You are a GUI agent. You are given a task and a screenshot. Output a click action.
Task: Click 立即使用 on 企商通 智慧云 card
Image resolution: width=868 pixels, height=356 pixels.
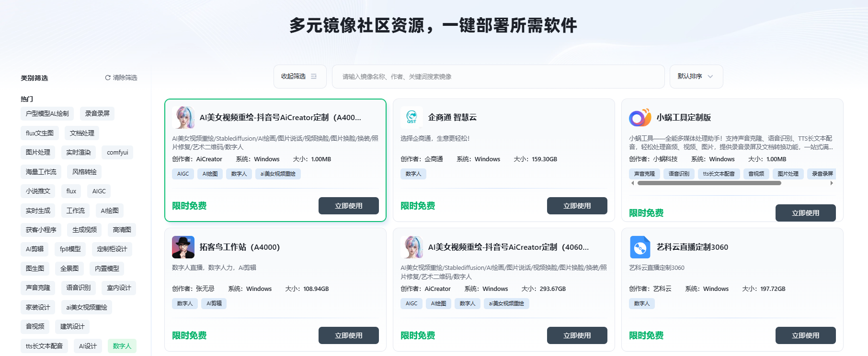click(x=577, y=206)
